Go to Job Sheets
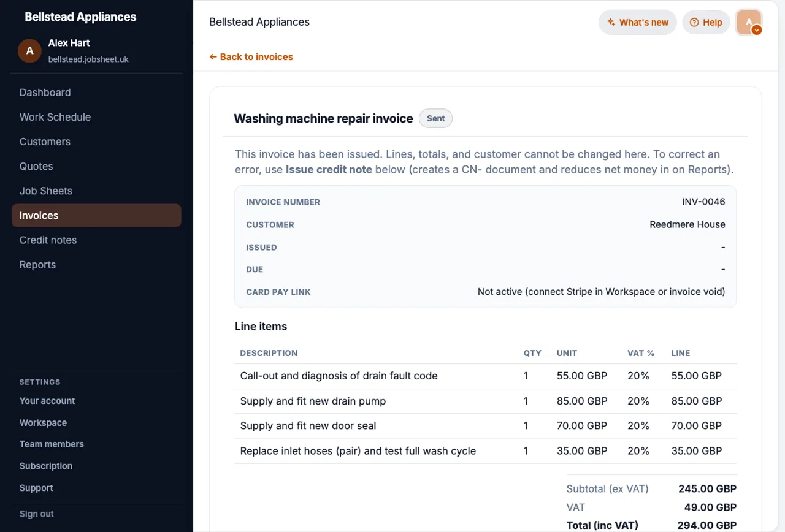The width and height of the screenshot is (785, 532). click(x=45, y=191)
